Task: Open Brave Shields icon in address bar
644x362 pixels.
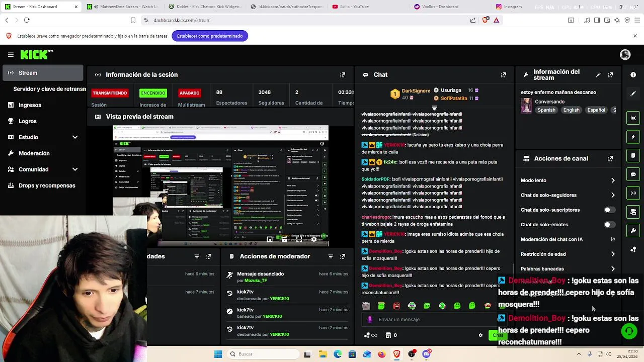Action: [x=486, y=20]
